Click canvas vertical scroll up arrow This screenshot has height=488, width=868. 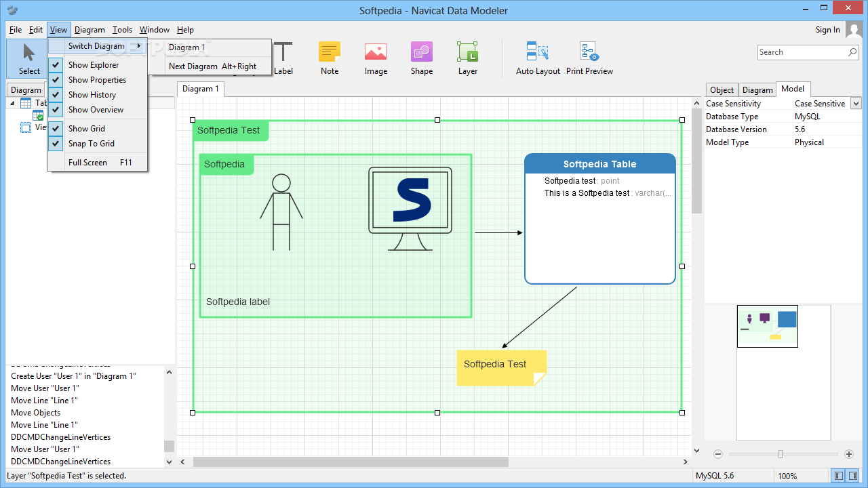tap(696, 103)
